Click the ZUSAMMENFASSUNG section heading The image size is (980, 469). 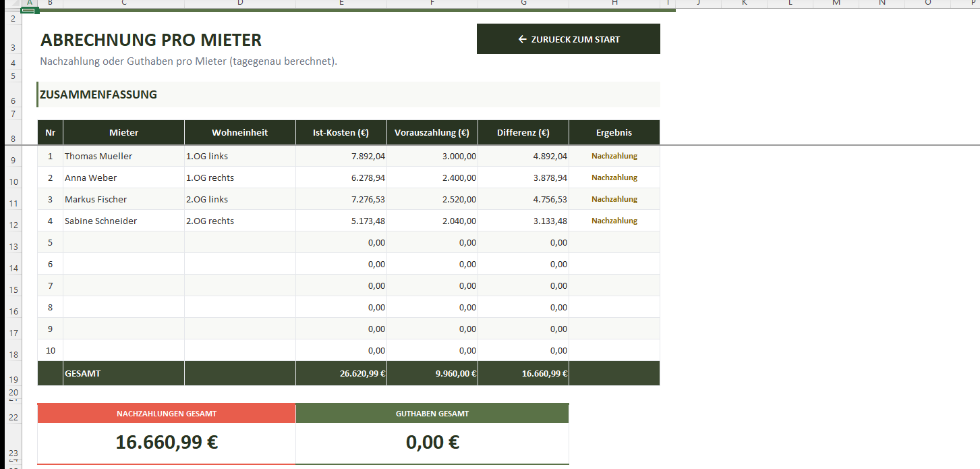[x=98, y=94]
